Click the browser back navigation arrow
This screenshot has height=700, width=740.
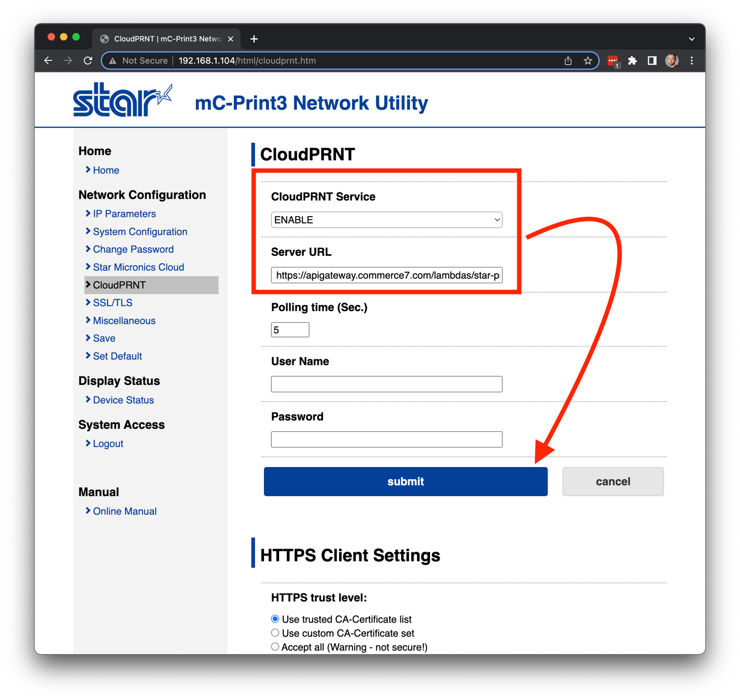pyautogui.click(x=48, y=60)
